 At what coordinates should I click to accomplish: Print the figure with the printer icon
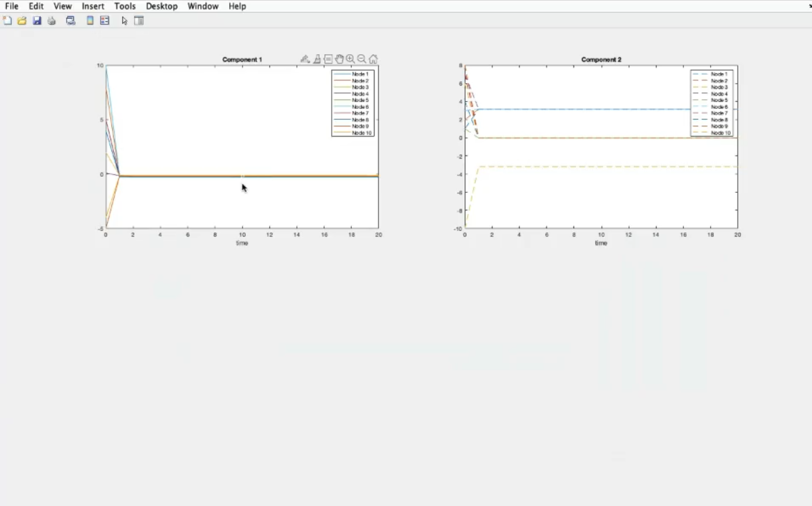tap(52, 21)
